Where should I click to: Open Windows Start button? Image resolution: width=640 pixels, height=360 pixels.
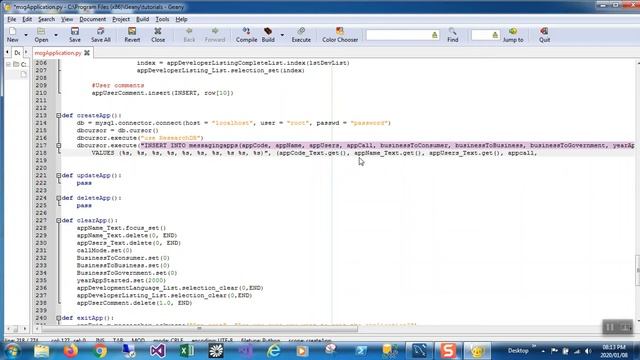[12, 351]
